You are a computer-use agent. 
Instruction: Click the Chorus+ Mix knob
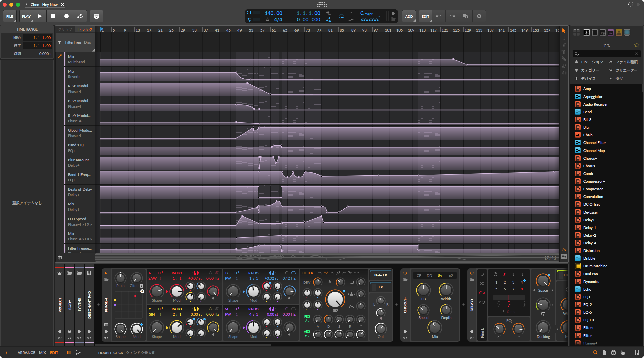click(435, 327)
